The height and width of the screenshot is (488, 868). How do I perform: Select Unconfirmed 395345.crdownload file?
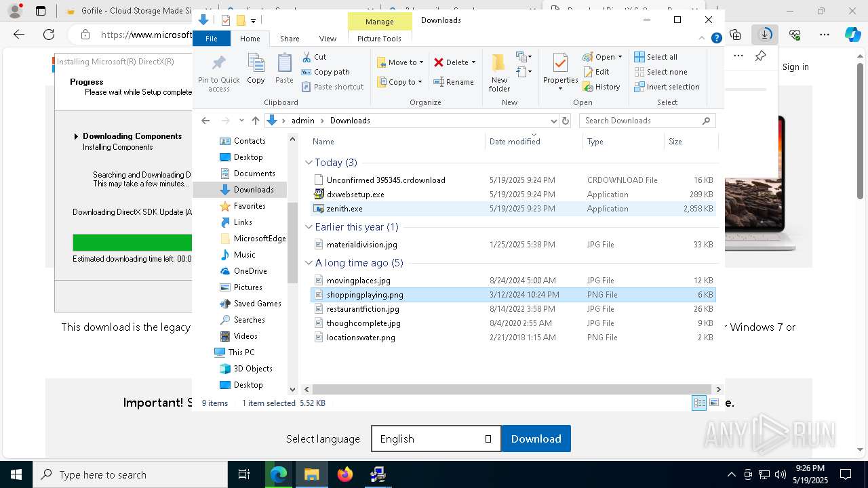(513, 180)
